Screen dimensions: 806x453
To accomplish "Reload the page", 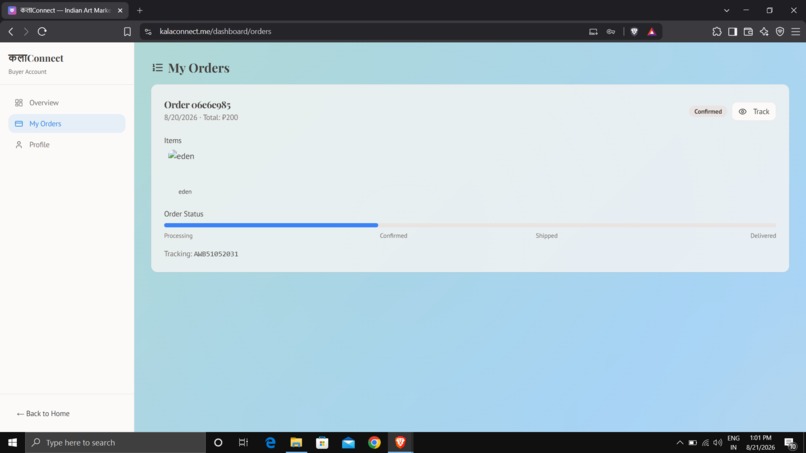I will coord(42,31).
